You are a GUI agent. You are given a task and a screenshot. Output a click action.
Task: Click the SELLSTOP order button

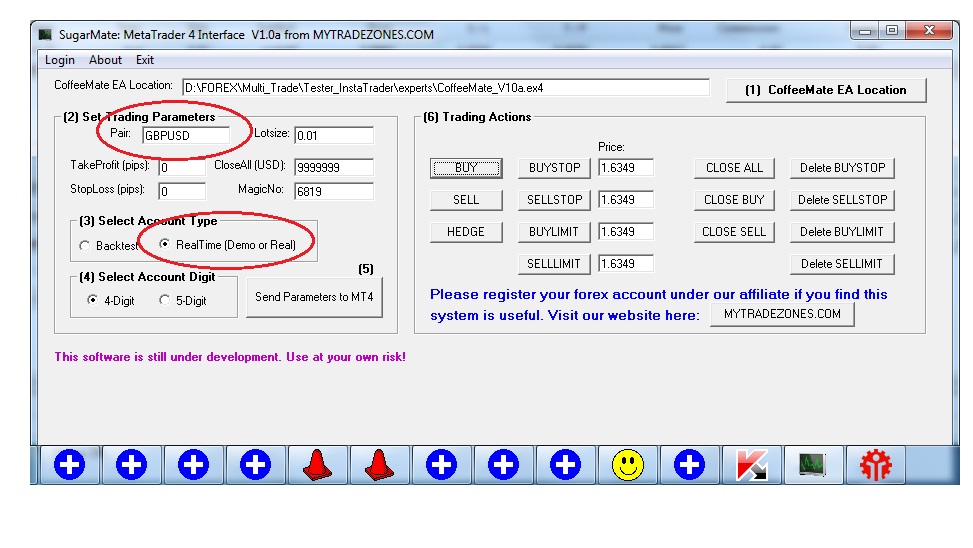click(x=554, y=200)
